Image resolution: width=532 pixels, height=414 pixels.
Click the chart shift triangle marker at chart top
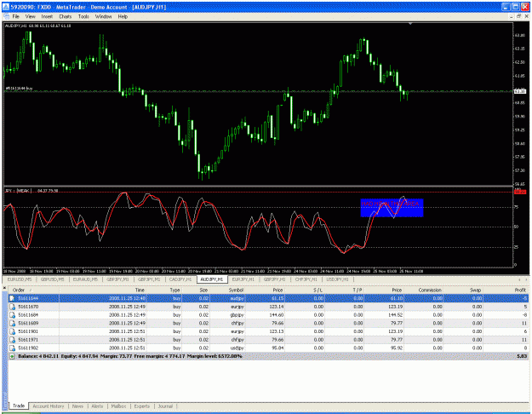(410, 24)
